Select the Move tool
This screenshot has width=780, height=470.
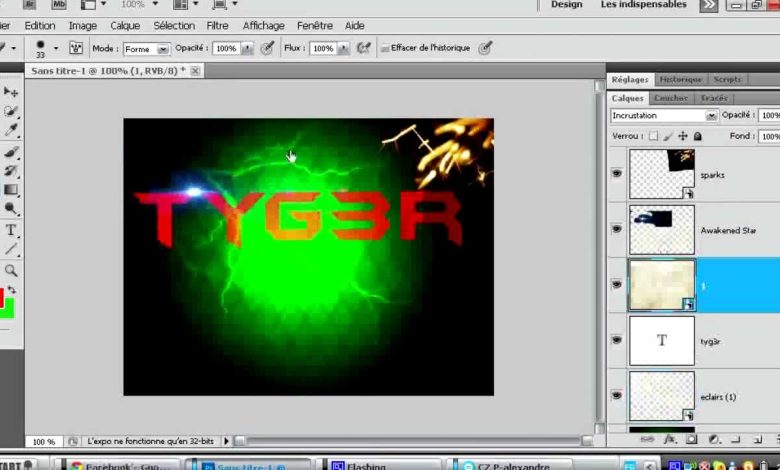tap(11, 92)
